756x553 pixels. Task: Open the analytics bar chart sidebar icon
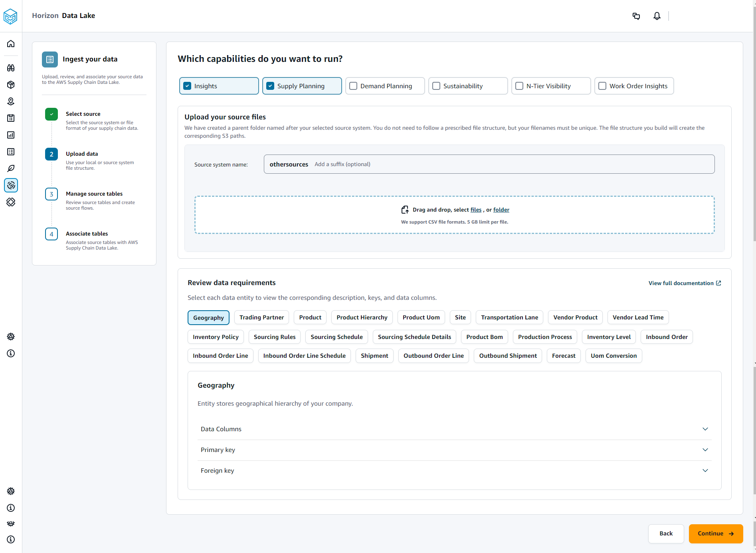tap(11, 135)
